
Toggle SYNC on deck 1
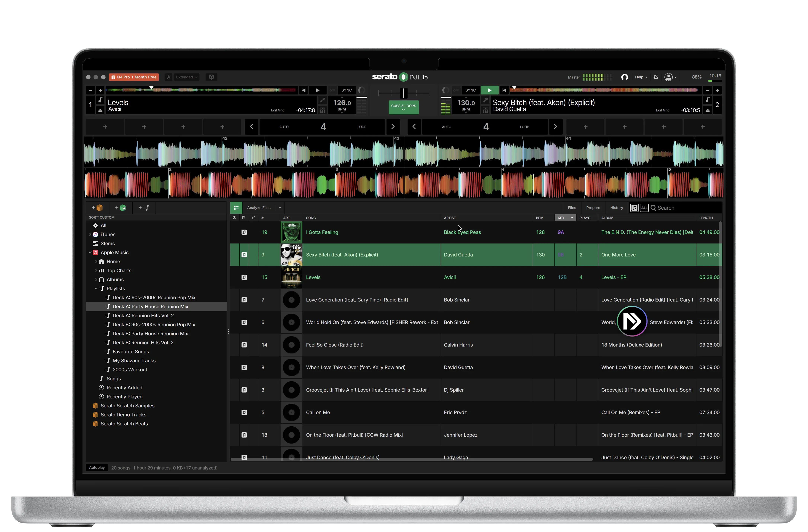point(347,90)
